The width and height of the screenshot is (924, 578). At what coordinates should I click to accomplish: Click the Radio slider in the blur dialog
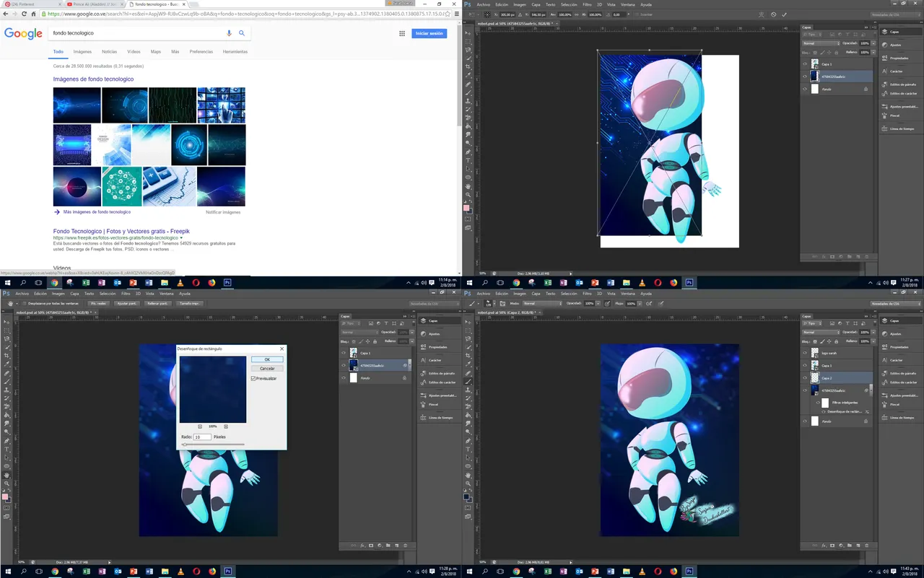click(x=213, y=445)
